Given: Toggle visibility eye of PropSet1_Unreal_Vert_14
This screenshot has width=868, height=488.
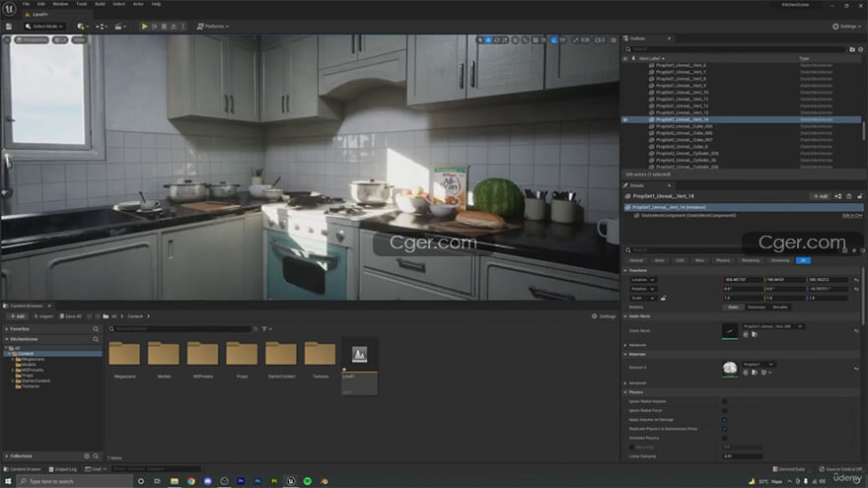Looking at the screenshot, I should [x=625, y=119].
